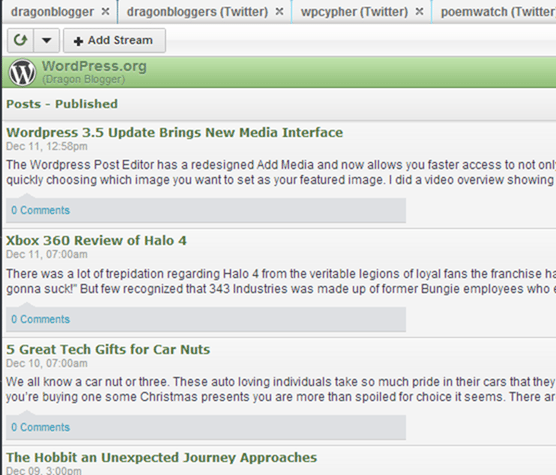Open The Hobbit an Unexpected Journey post
Image resolution: width=556 pixels, height=475 pixels.
(161, 458)
